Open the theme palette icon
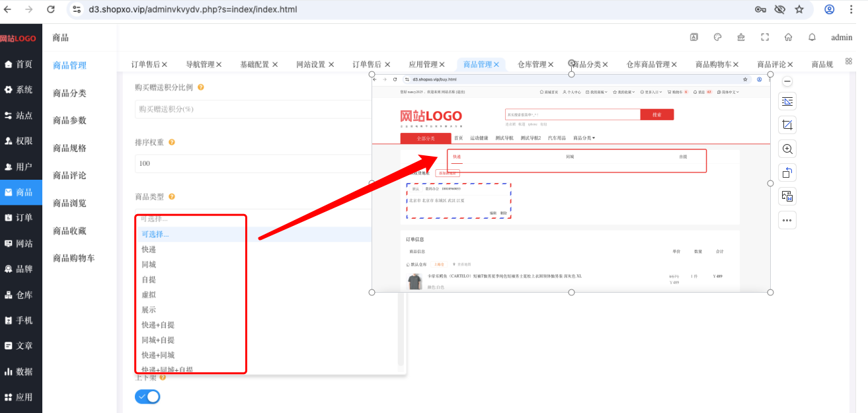The height and width of the screenshot is (413, 868). [717, 38]
